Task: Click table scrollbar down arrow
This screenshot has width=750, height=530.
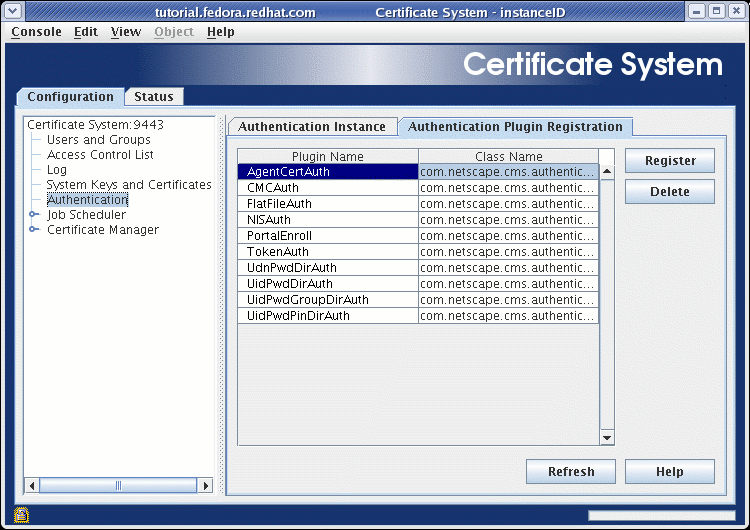Action: 607,438
